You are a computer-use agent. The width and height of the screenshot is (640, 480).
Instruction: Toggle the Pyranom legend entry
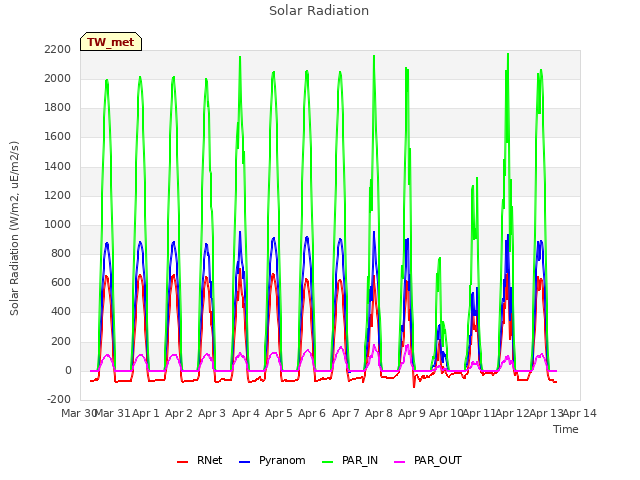[272, 460]
